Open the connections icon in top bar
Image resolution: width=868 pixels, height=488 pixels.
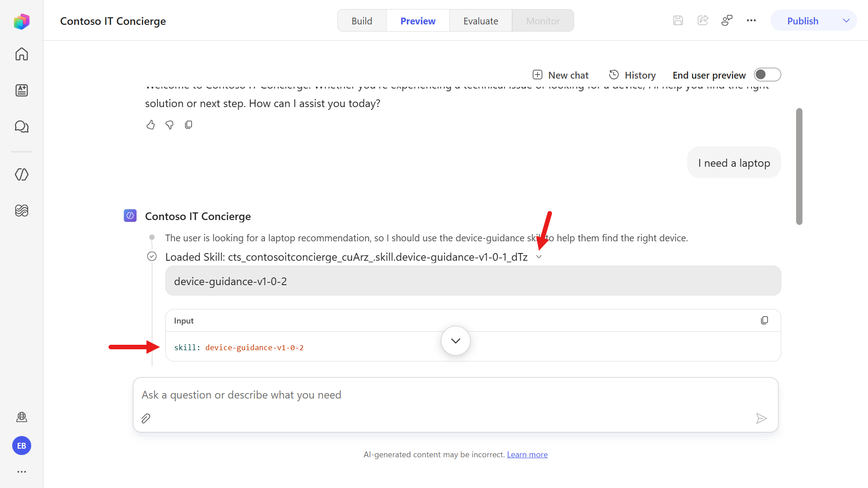(x=727, y=21)
